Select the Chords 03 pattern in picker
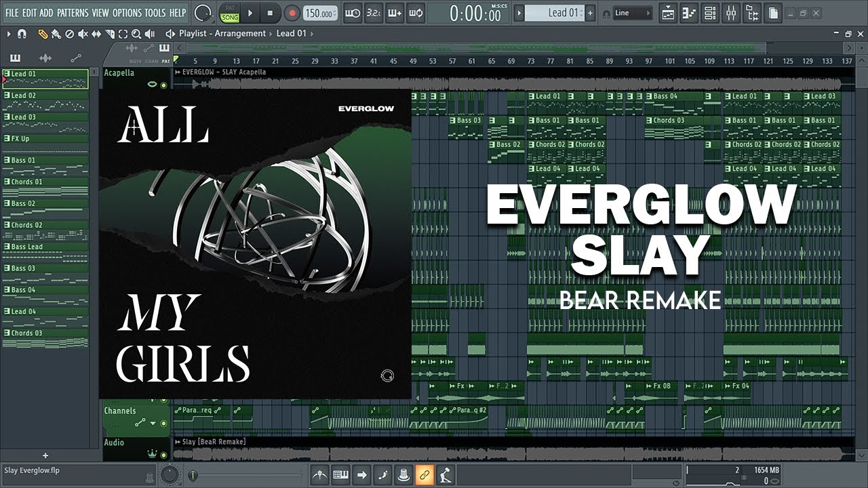 [45, 338]
